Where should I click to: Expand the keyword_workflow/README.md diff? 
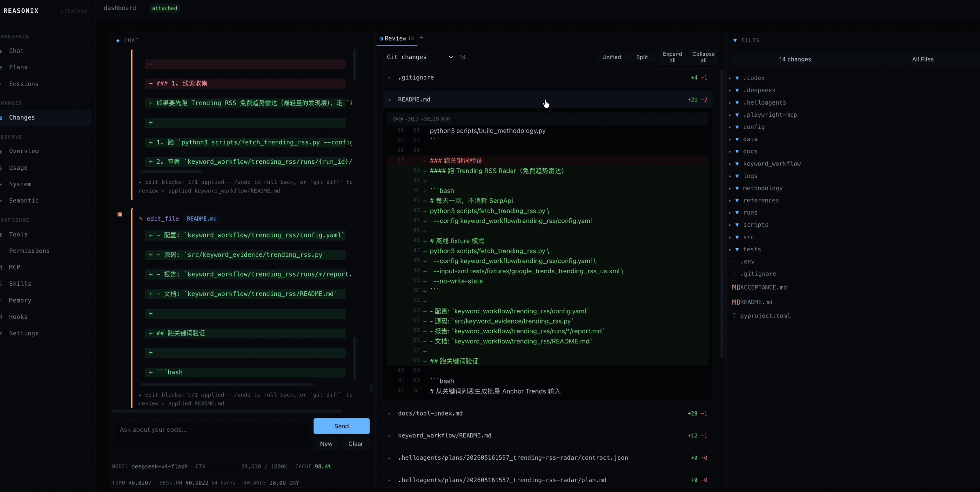pyautogui.click(x=547, y=436)
